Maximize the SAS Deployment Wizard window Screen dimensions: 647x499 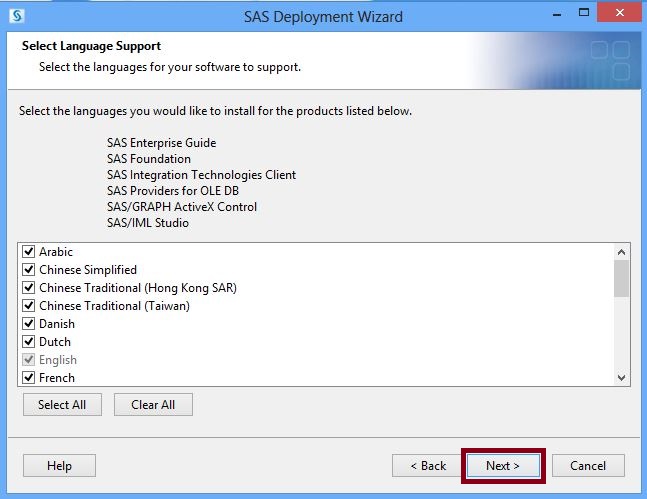coord(584,12)
